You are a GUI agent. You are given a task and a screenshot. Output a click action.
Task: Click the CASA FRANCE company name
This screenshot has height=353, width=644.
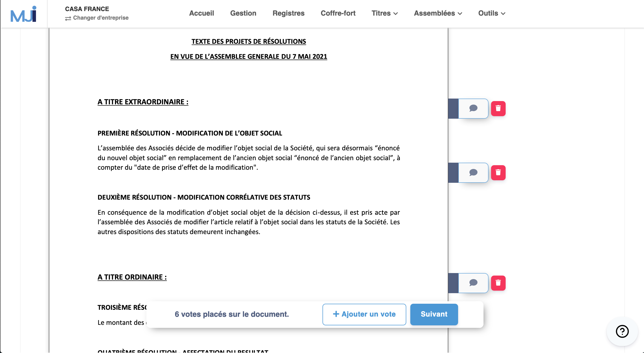click(x=87, y=9)
